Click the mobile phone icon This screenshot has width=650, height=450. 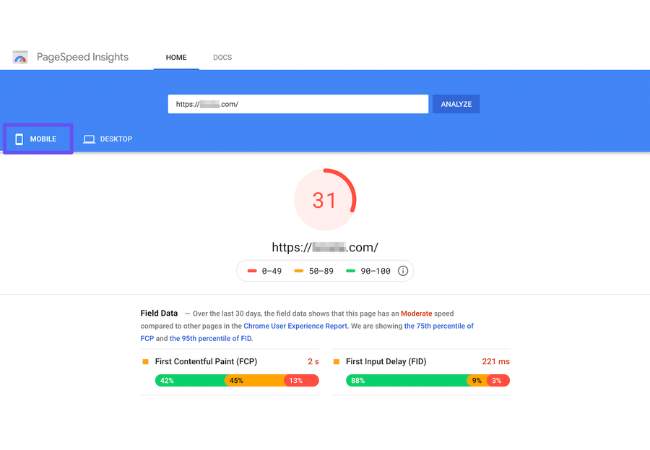coord(19,139)
